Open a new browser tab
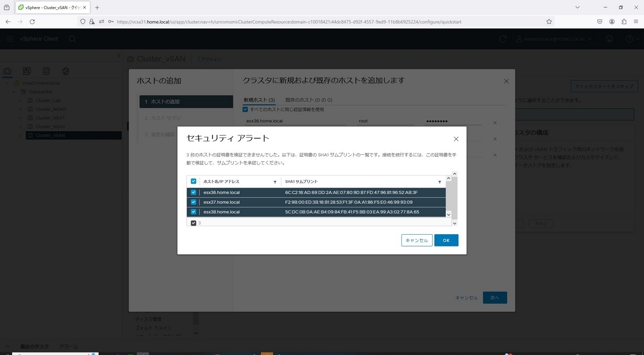Image resolution: width=644 pixels, height=355 pixels. (x=97, y=8)
